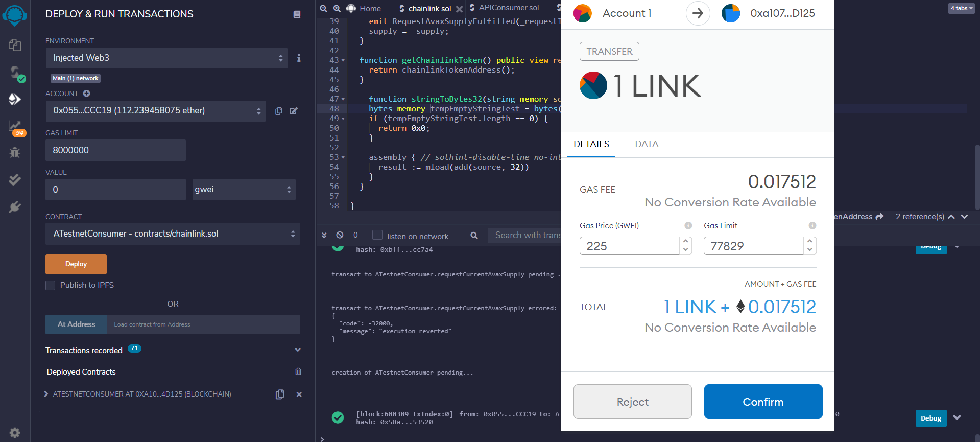Switch to the APIConsumer.sol editor tab
Image resolution: width=980 pixels, height=442 pixels.
tap(504, 8)
